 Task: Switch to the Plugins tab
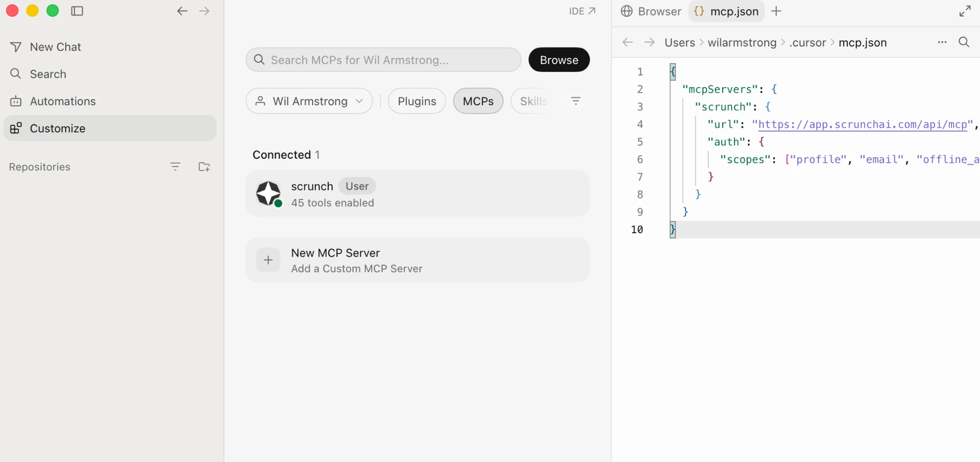[x=417, y=101]
